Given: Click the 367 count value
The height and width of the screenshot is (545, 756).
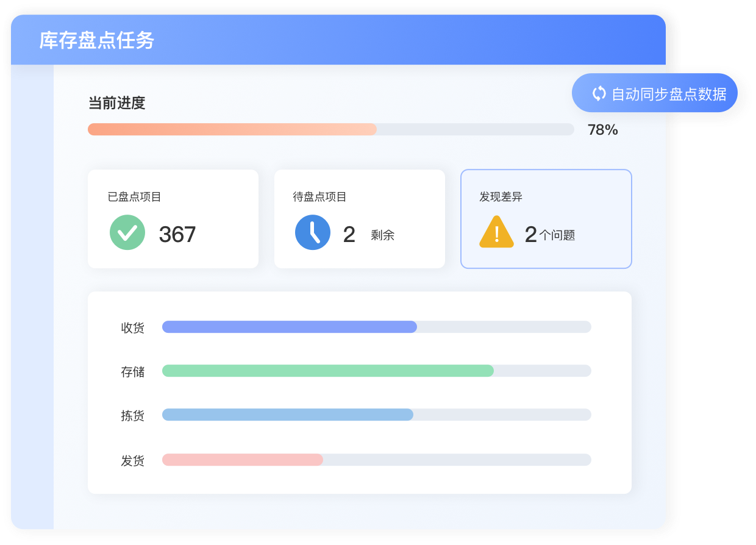Looking at the screenshot, I should pyautogui.click(x=177, y=235).
